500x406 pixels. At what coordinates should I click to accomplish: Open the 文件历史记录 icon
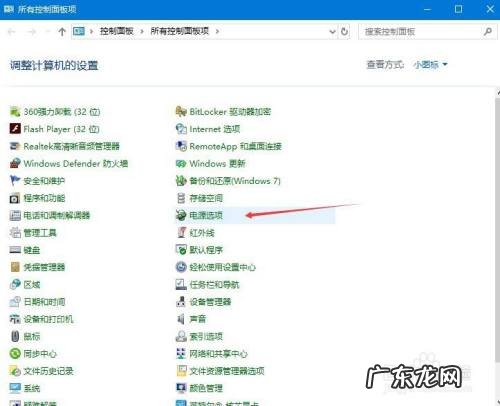pyautogui.click(x=15, y=371)
